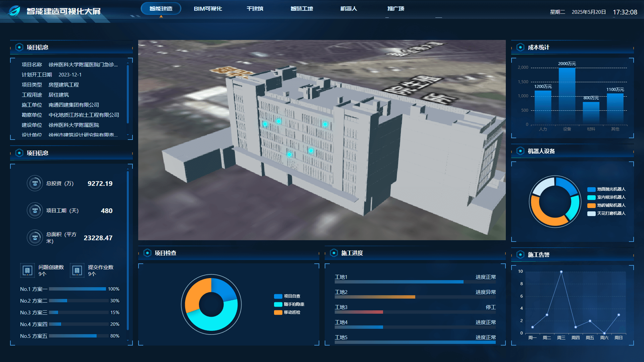The image size is (644, 362).
Task: Click the 成本统计 panel header icon
Action: pos(520,47)
